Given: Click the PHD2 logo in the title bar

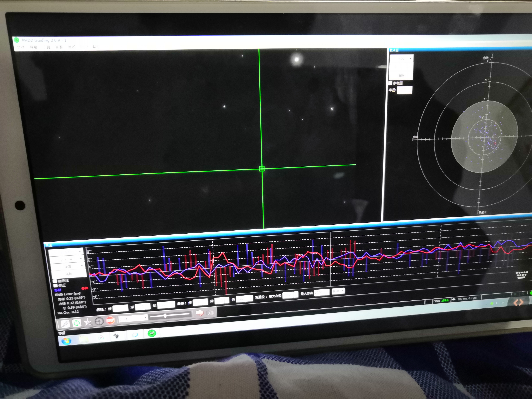Looking at the screenshot, I should [17, 40].
